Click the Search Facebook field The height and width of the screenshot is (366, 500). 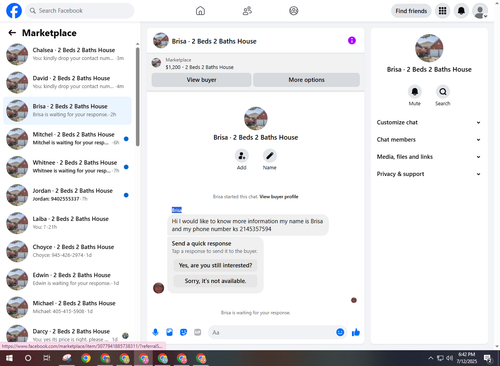pyautogui.click(x=80, y=11)
